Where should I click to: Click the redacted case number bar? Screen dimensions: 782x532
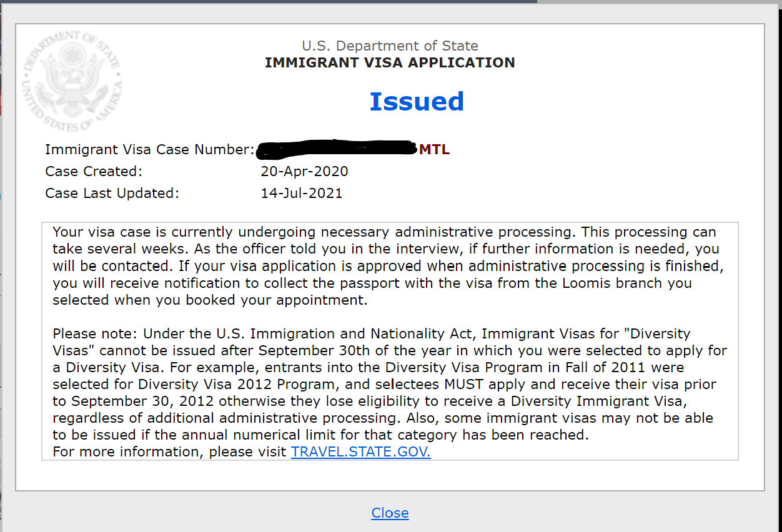pos(337,147)
